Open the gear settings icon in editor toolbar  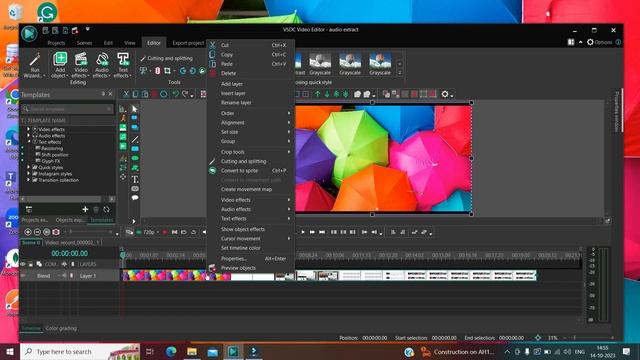[445, 94]
